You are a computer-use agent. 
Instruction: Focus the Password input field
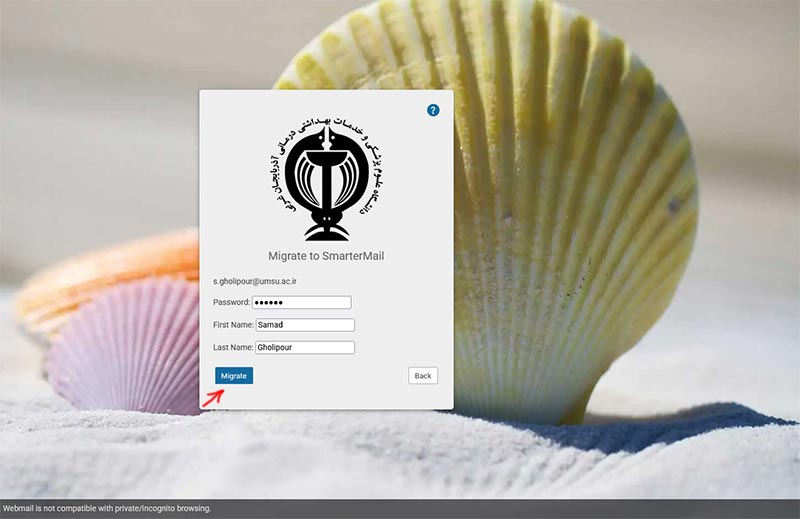pyautogui.click(x=302, y=302)
